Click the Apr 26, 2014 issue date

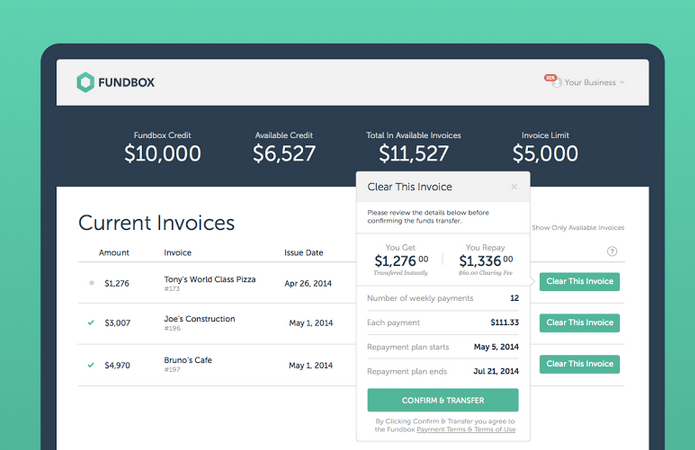[x=308, y=283]
